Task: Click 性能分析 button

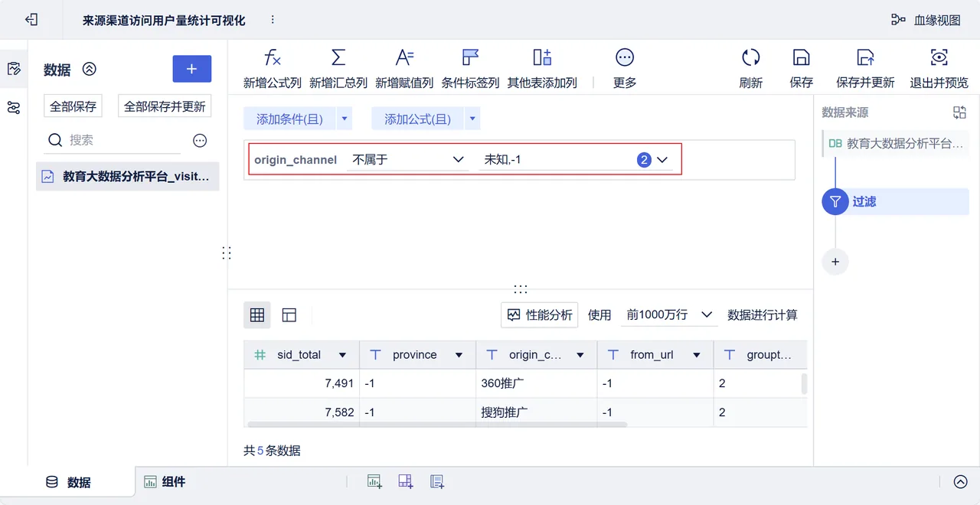Action: click(540, 314)
